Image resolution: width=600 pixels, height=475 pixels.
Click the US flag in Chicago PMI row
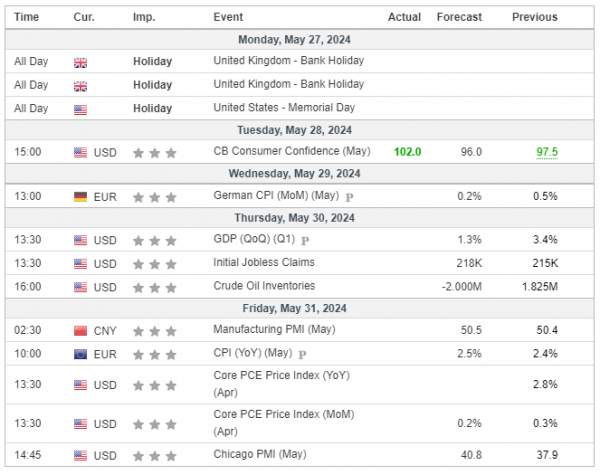[x=80, y=456]
